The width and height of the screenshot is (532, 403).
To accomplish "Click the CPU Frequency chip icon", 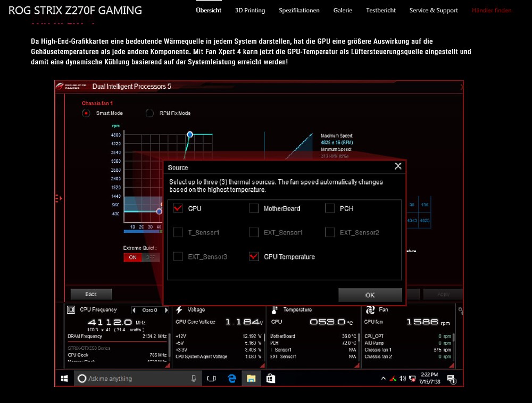I will click(71, 309).
